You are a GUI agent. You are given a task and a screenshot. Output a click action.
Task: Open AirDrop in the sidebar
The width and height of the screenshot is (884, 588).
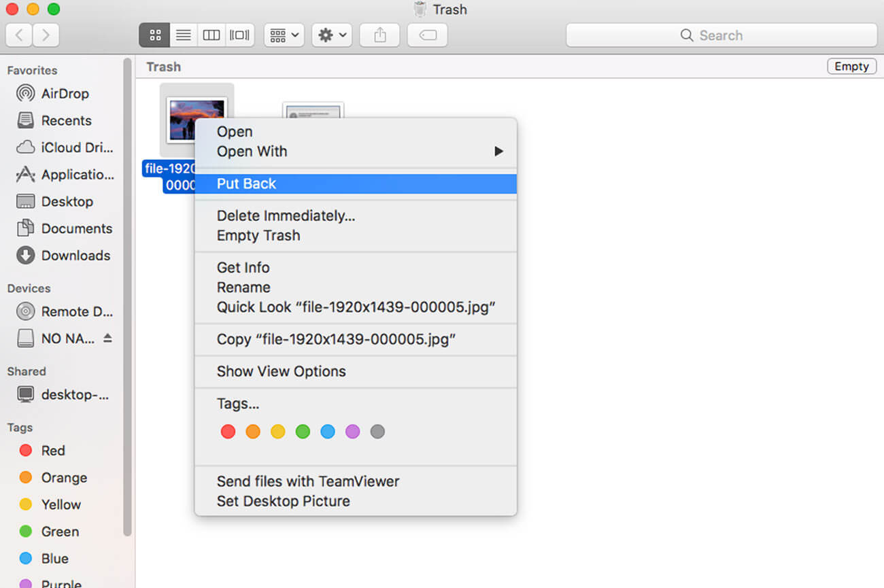click(65, 94)
